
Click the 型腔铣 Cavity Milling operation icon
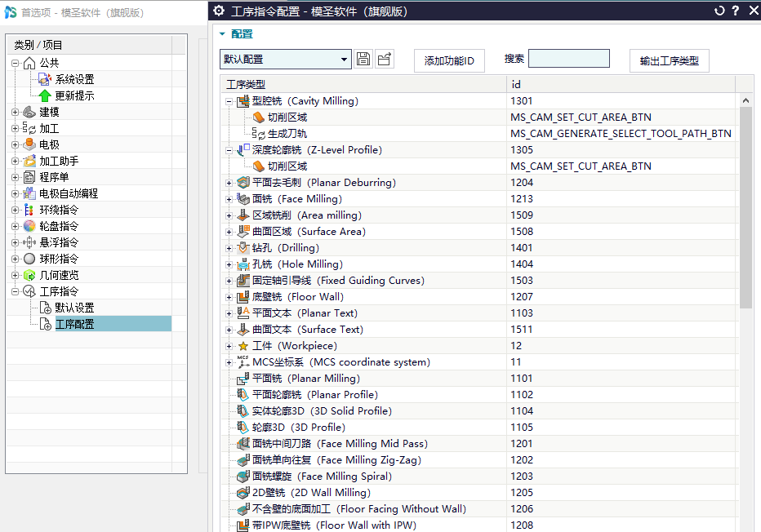[x=243, y=101]
